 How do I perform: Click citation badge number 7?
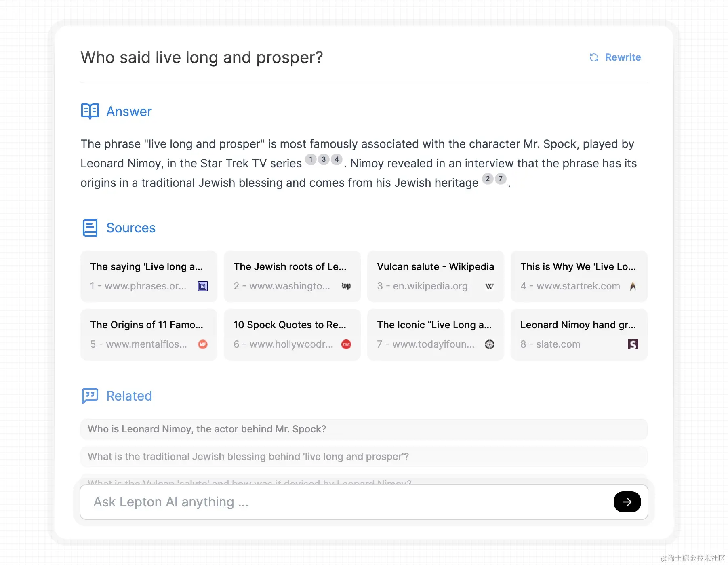[x=501, y=179]
